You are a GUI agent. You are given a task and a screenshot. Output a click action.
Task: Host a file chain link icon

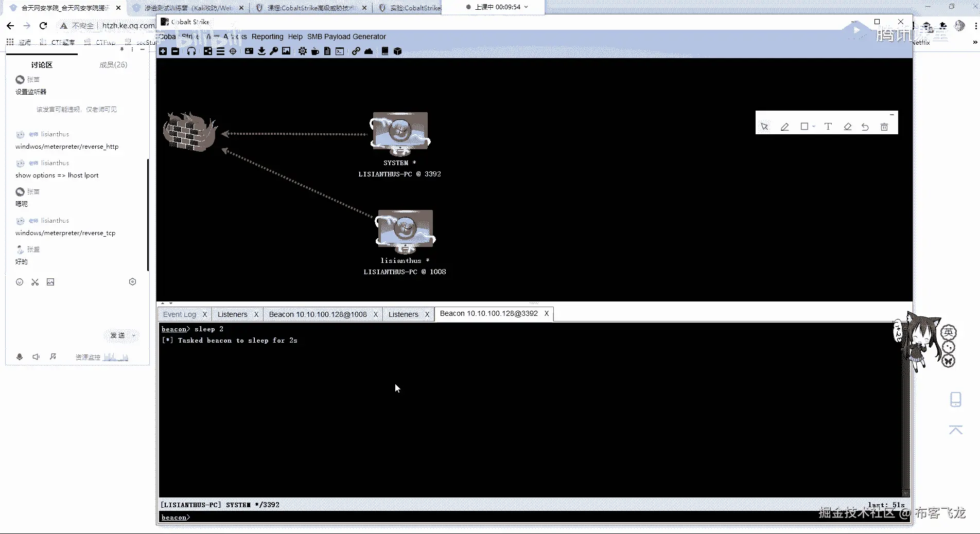(356, 51)
